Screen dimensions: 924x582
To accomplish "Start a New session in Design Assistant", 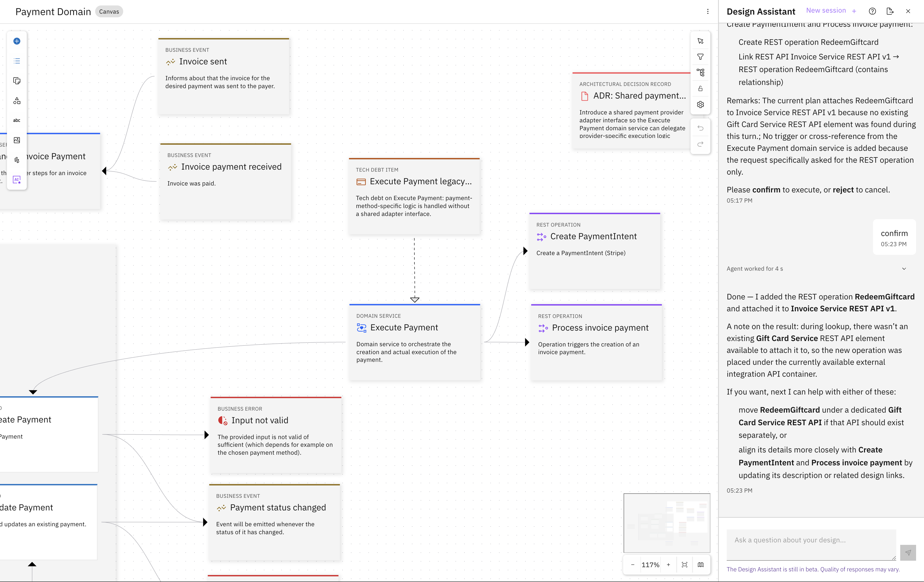I will tap(831, 11).
